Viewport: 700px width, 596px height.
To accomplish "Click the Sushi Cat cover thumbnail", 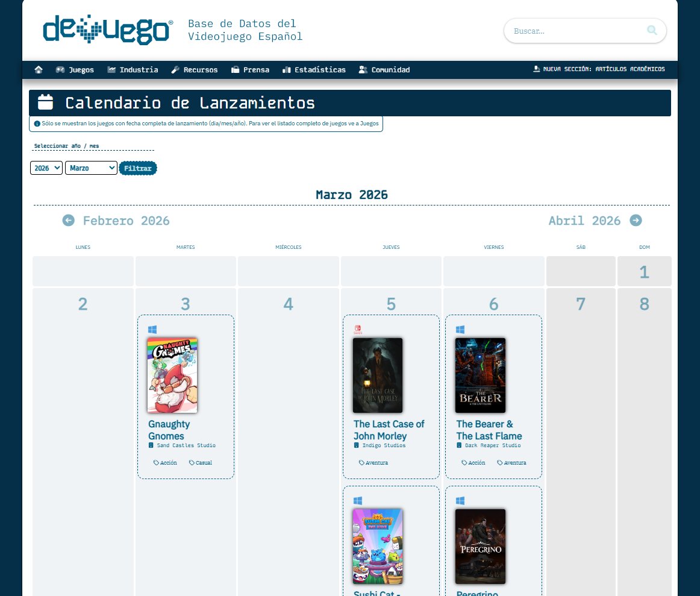I will point(378,547).
